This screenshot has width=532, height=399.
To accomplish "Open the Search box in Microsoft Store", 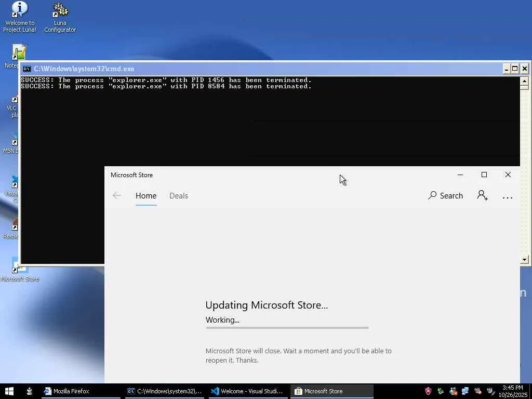I will tap(445, 195).
